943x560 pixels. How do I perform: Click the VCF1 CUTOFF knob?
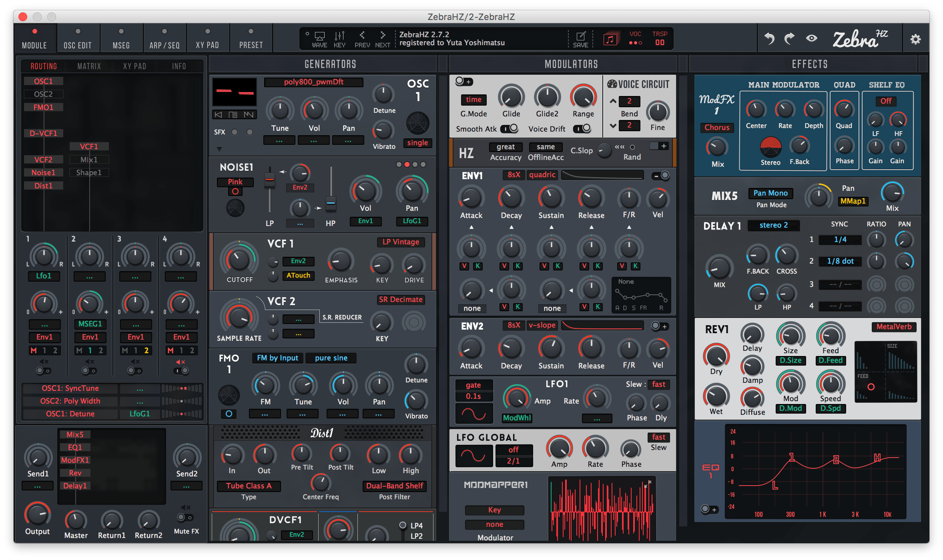click(x=239, y=260)
